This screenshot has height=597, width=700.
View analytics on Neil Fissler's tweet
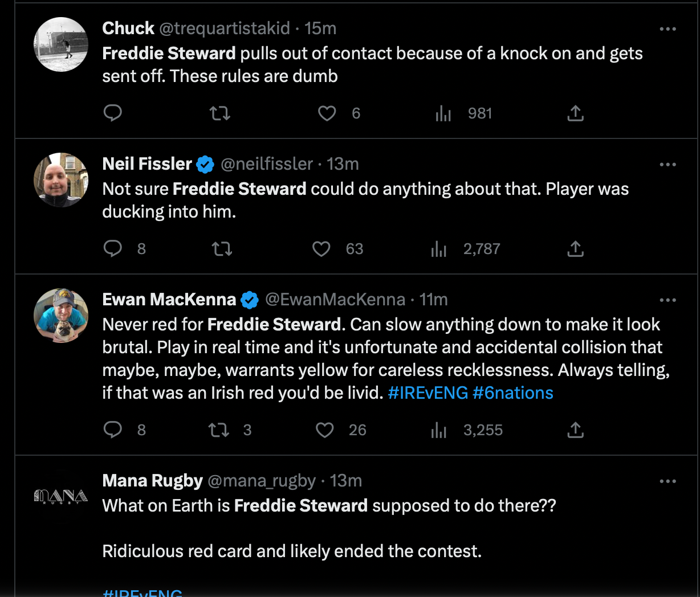pyautogui.click(x=439, y=249)
